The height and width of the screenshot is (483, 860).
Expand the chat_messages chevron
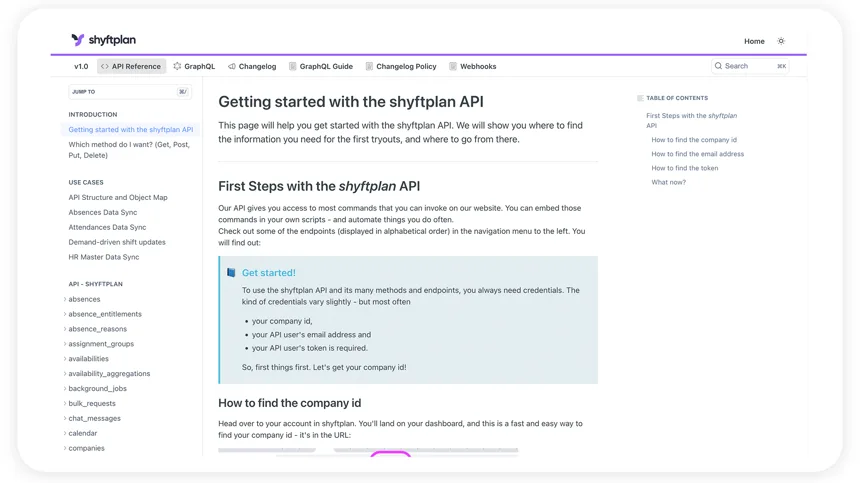click(x=65, y=418)
